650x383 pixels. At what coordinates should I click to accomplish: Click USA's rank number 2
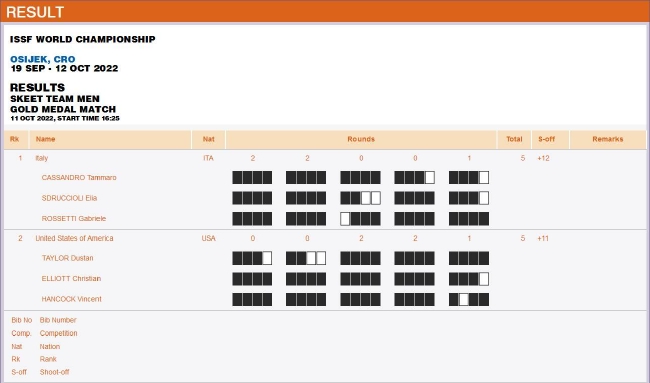click(x=20, y=238)
